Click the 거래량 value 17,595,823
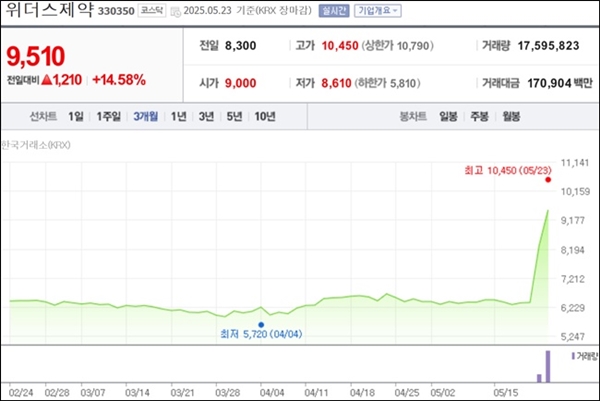Viewport: 600px width, 401px height. 548,46
